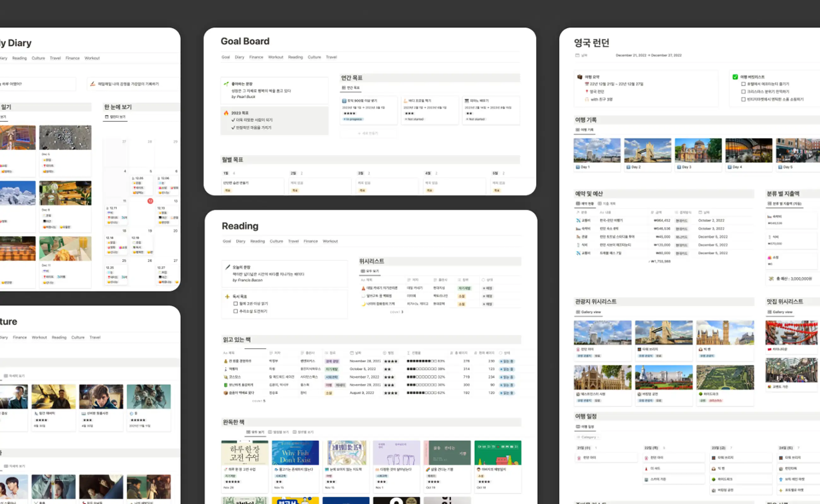Open Diary page's Workout navigation link
Image resolution: width=820 pixels, height=504 pixels.
[92, 58]
